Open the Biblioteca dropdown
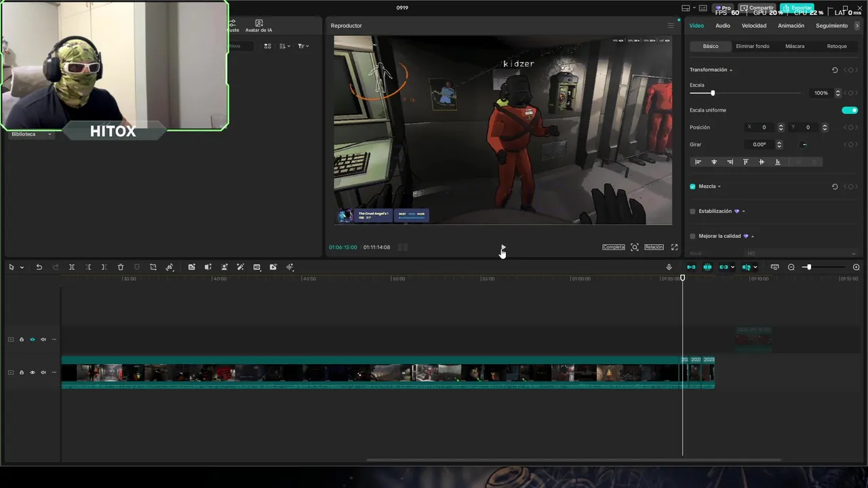 pos(31,134)
